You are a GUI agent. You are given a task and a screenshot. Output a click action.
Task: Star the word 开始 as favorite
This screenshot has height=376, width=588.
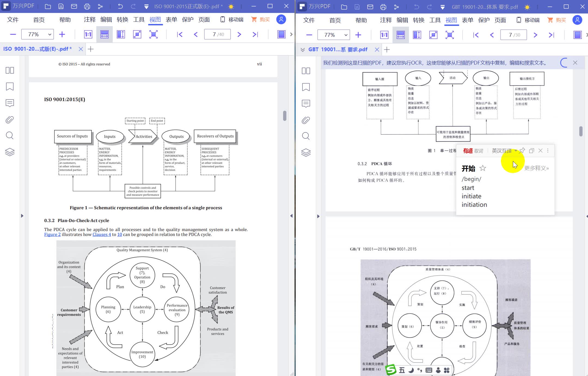[483, 168]
